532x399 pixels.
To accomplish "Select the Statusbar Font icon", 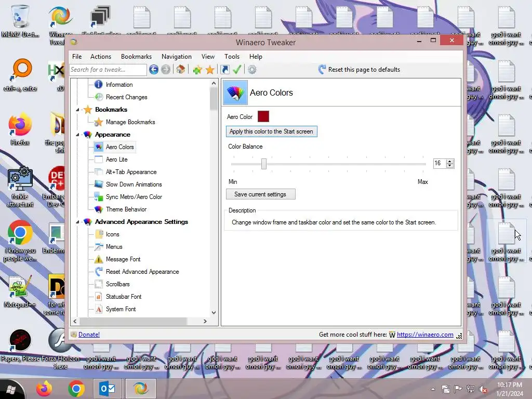I will 98,297.
